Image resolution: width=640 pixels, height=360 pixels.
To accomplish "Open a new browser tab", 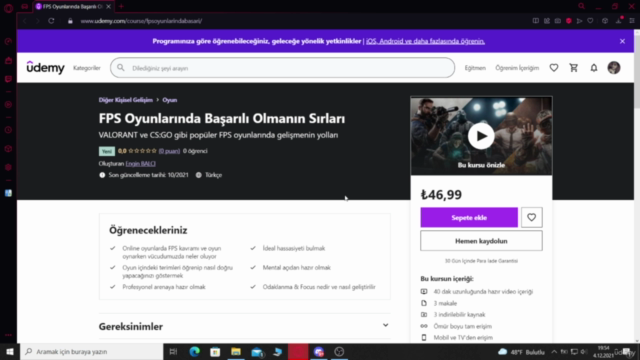I will [x=121, y=7].
